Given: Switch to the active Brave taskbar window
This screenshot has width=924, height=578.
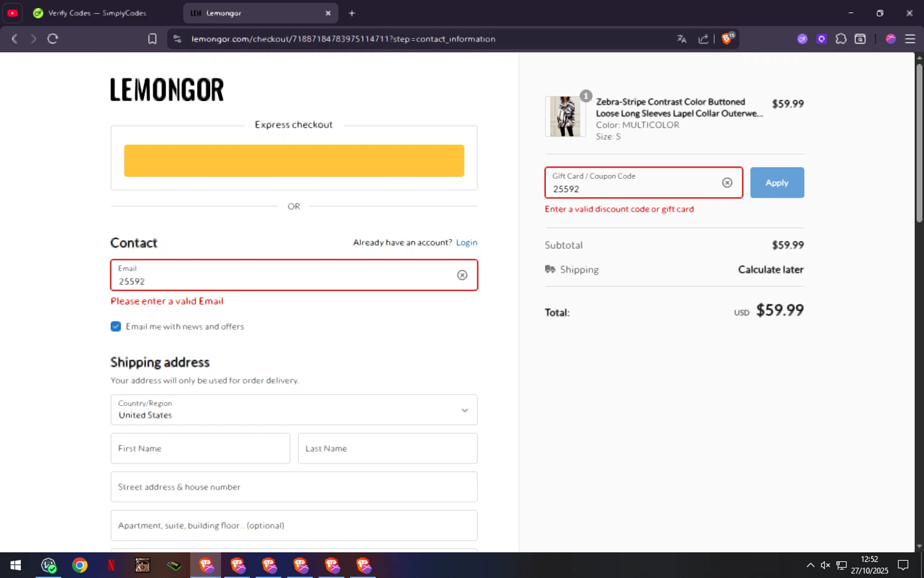Looking at the screenshot, I should pos(206,565).
